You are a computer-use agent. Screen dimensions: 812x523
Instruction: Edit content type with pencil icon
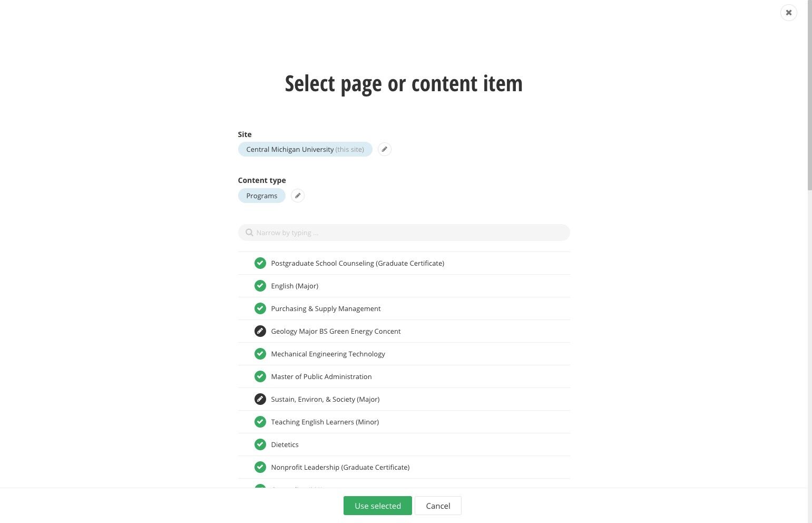click(298, 196)
